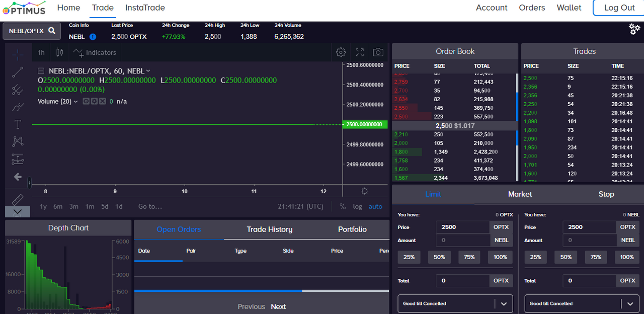
Task: Go to Next page of open orders
Action: point(278,306)
